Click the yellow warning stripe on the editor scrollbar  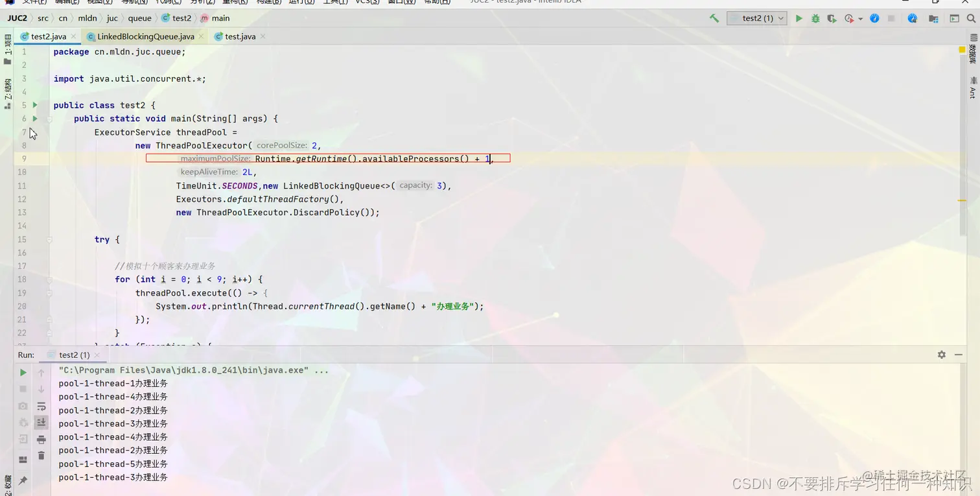click(x=962, y=200)
